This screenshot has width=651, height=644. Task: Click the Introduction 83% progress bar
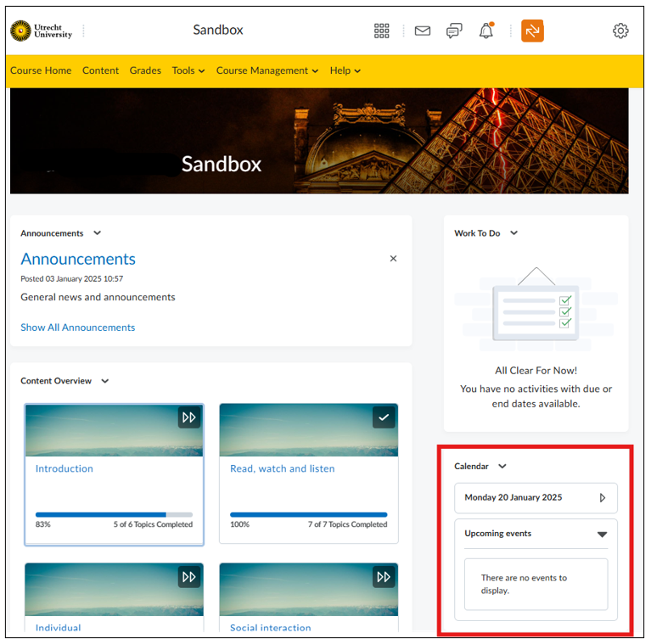(115, 514)
